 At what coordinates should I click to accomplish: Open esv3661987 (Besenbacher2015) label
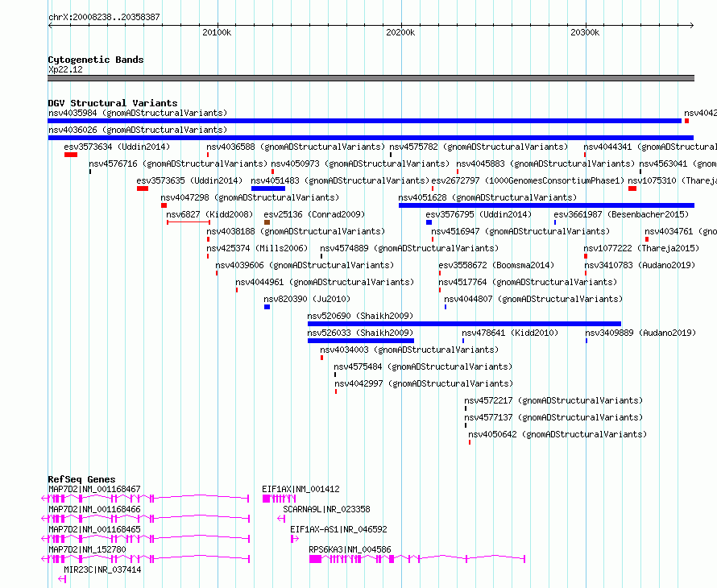[621, 214]
